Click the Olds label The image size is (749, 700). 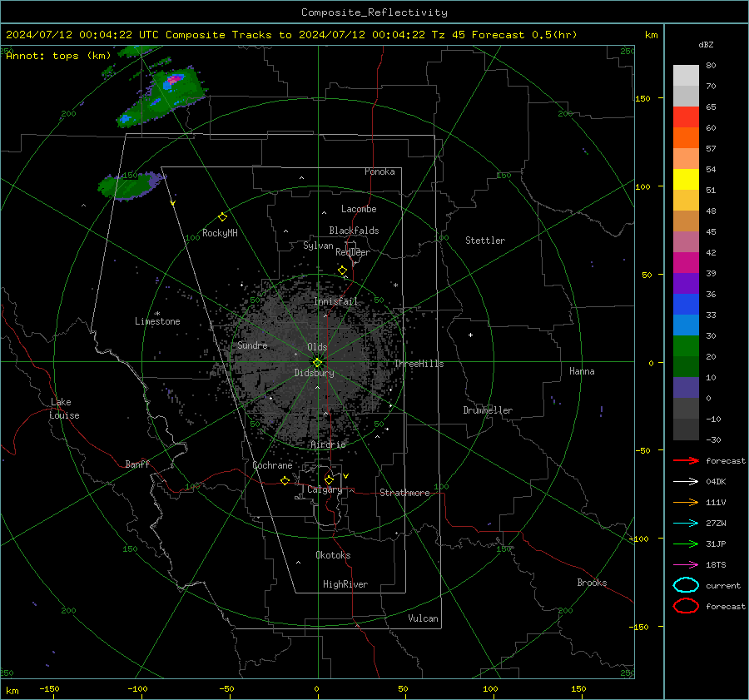pyautogui.click(x=317, y=347)
